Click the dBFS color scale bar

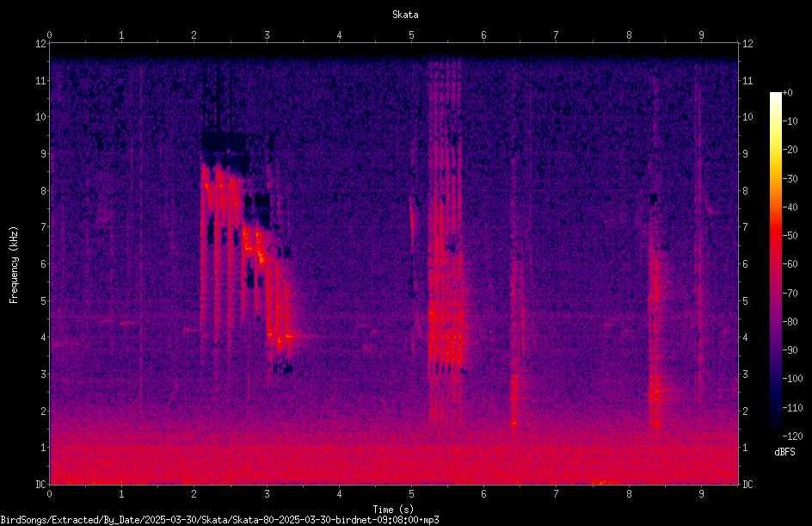[x=775, y=263]
